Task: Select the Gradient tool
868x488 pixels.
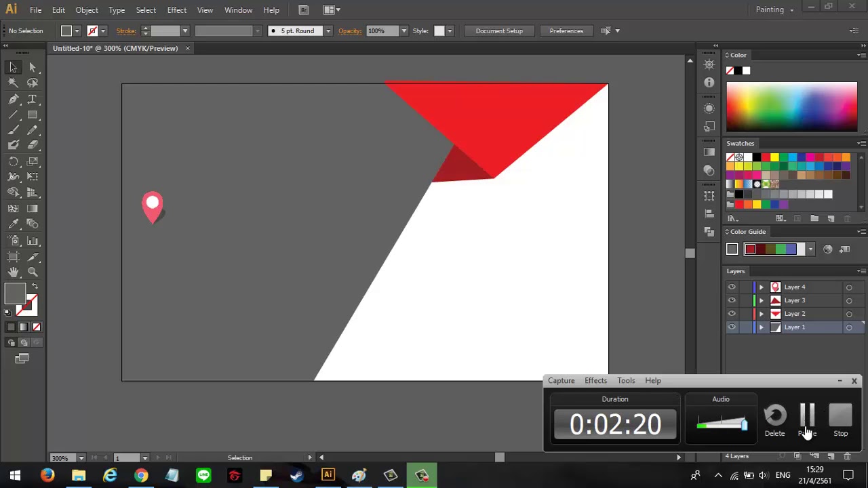Action: [x=33, y=209]
